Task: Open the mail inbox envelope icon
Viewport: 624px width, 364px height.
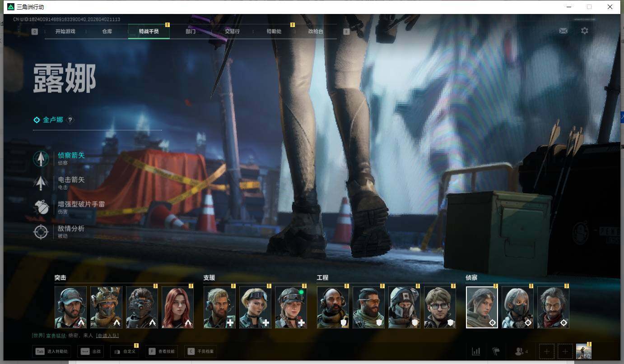Action: (x=563, y=31)
